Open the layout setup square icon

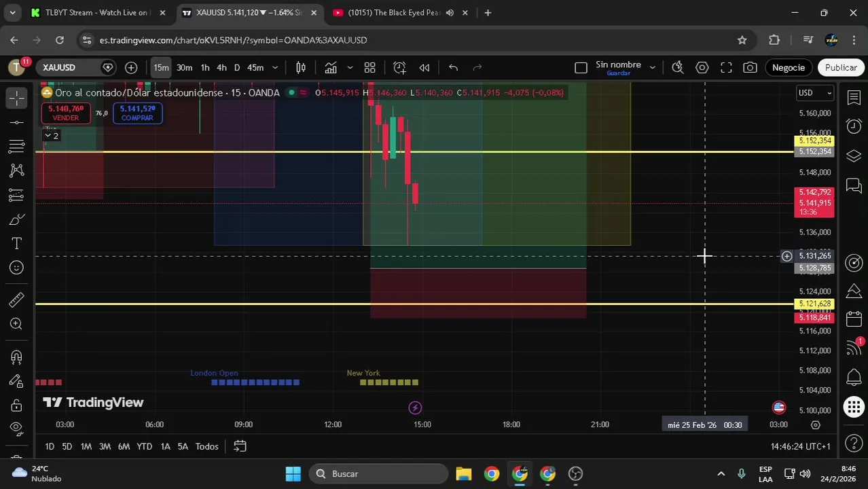pos(581,67)
